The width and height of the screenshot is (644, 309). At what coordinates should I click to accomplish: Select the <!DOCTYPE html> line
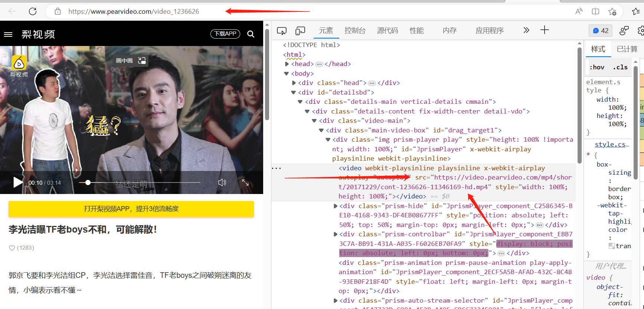pos(311,45)
